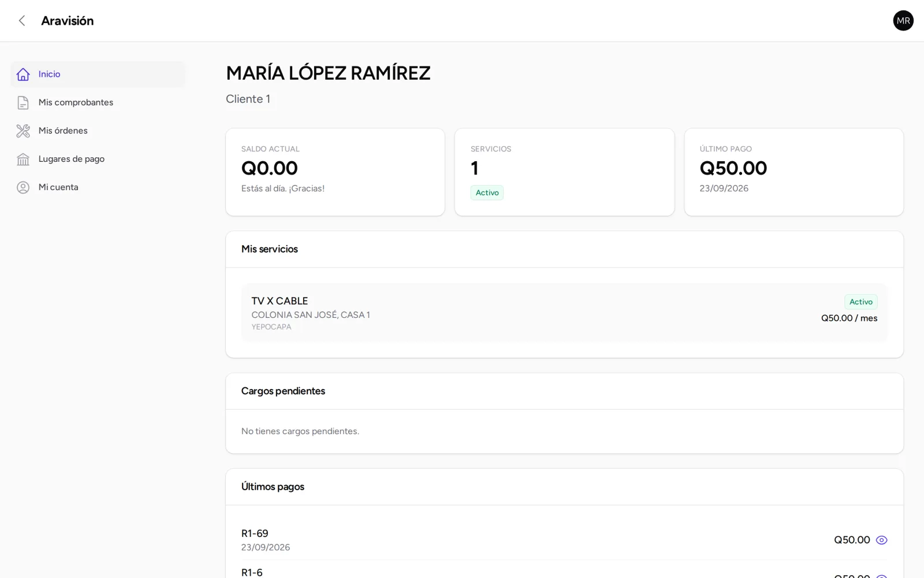Screen dimensions: 924x578
Task: Select payment receipt R1-69
Action: pos(255,533)
